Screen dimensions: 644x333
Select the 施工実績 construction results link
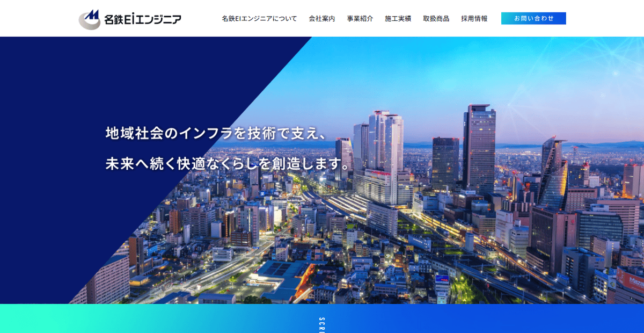398,18
